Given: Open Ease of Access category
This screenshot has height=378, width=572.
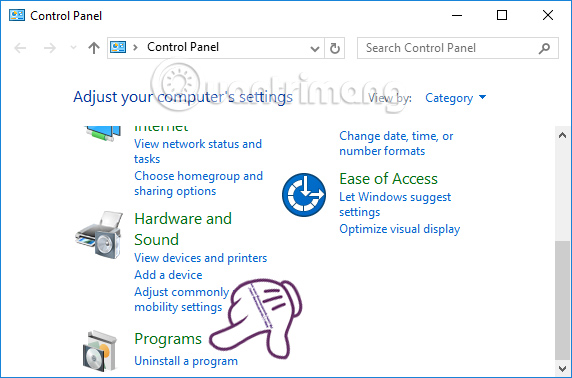Looking at the screenshot, I should [389, 179].
